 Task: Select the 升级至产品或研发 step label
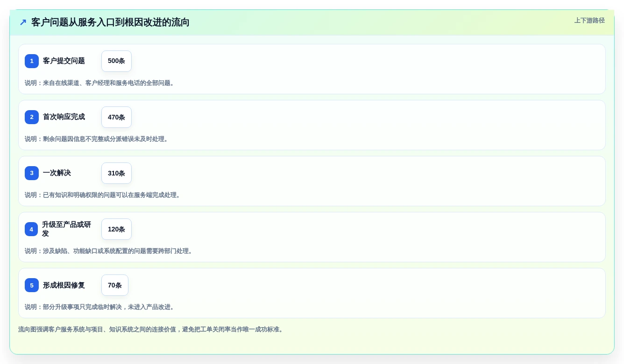pyautogui.click(x=68, y=229)
